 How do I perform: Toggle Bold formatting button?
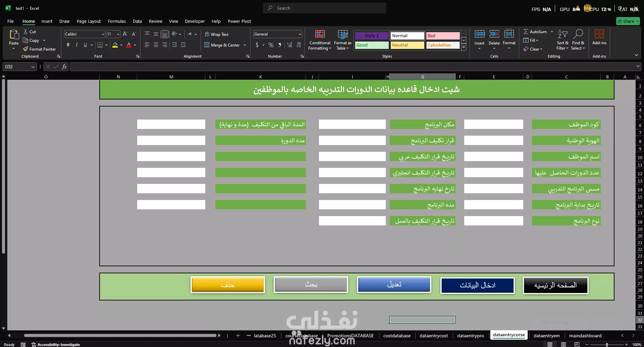pos(68,45)
